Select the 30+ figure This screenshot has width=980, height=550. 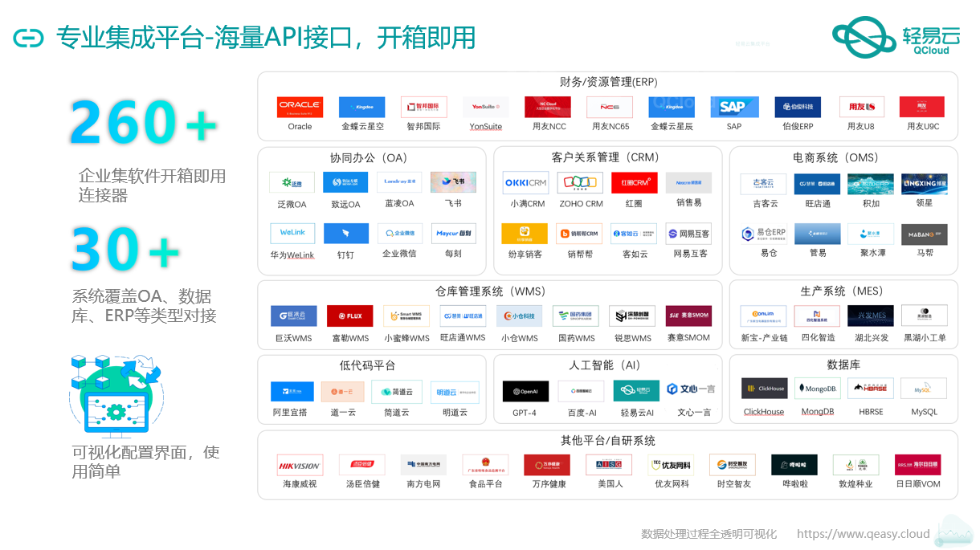(125, 249)
